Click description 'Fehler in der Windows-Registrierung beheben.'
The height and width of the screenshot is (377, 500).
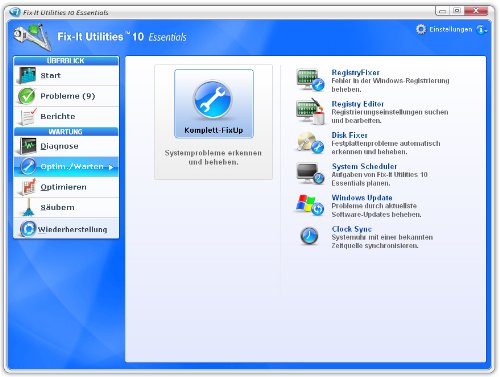[x=390, y=85]
